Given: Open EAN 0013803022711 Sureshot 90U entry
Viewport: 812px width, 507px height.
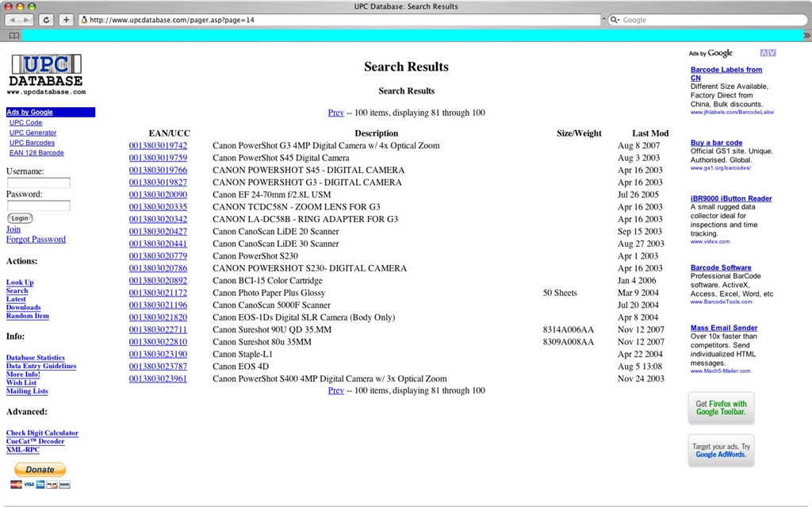Looking at the screenshot, I should click(158, 329).
